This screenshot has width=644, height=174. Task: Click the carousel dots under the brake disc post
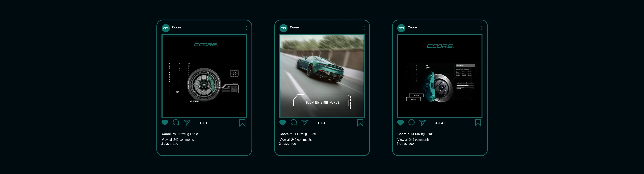click(439, 123)
